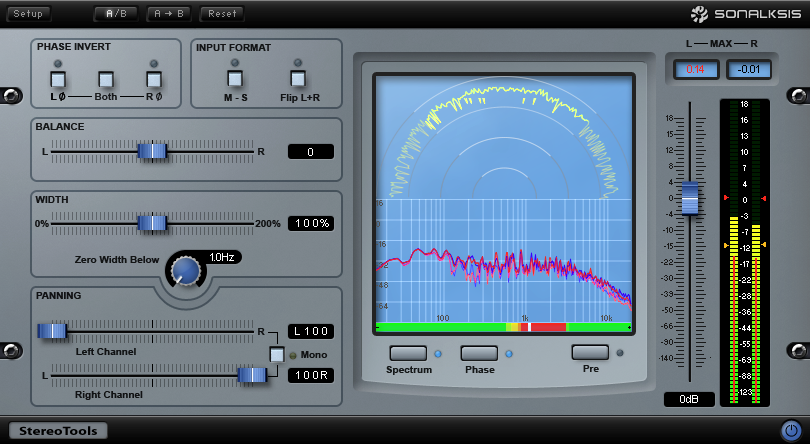Enable the Flip L+R switch

[x=297, y=79]
